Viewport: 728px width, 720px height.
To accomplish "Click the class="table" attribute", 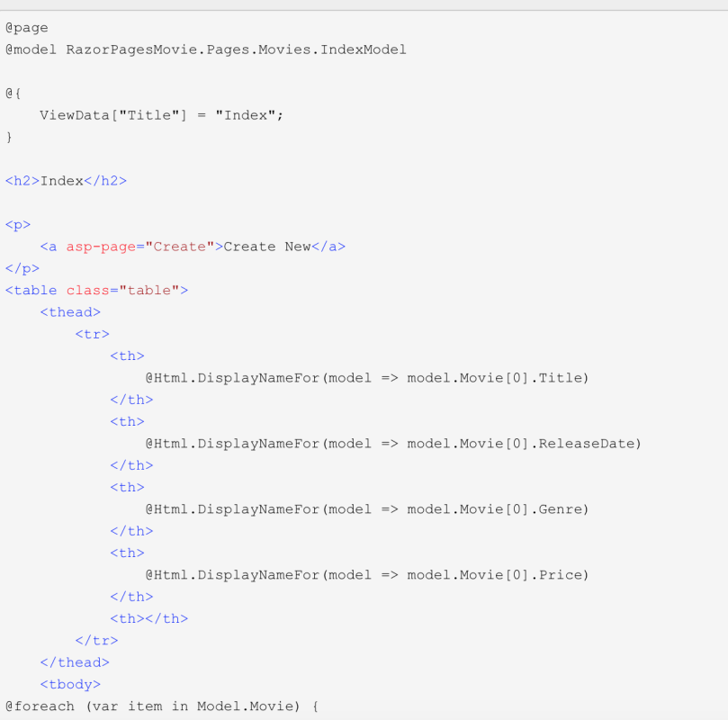I will (122, 291).
